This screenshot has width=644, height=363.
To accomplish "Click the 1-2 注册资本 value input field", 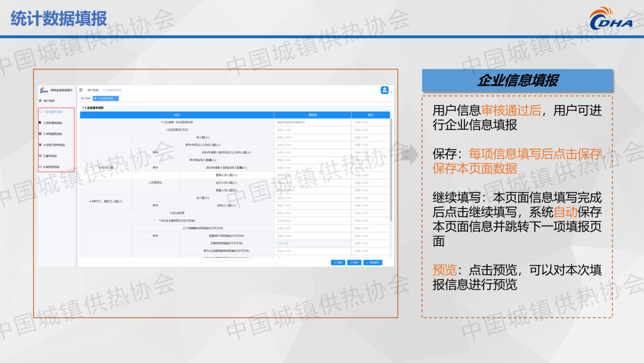I will click(312, 130).
